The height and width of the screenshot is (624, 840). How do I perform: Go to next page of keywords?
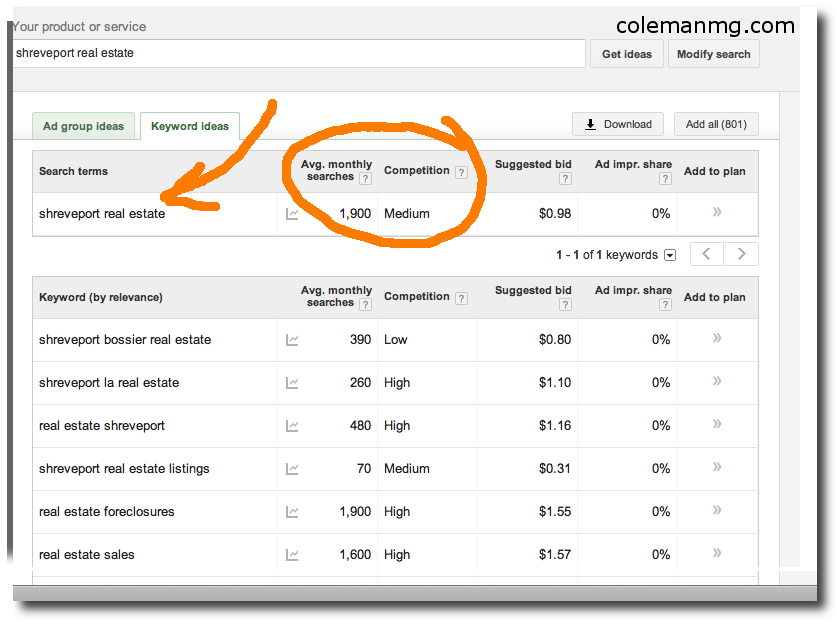pyautogui.click(x=741, y=254)
